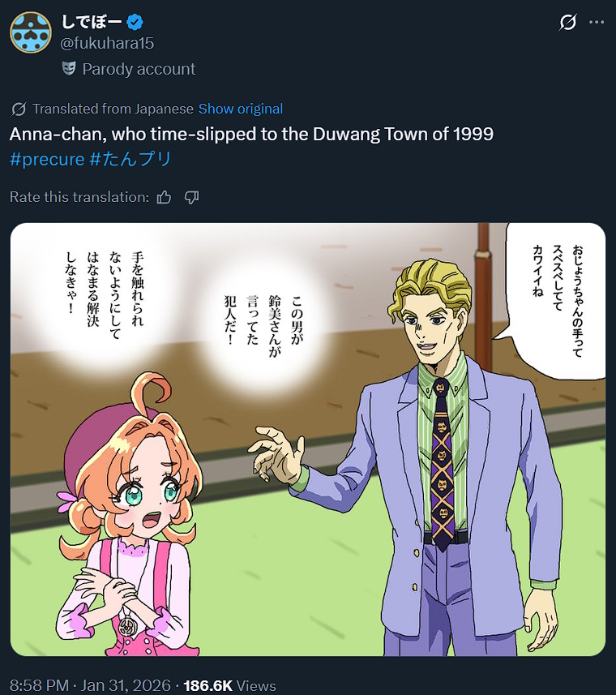Click the blue verified checkmark badge
616x695 pixels.
[135, 22]
